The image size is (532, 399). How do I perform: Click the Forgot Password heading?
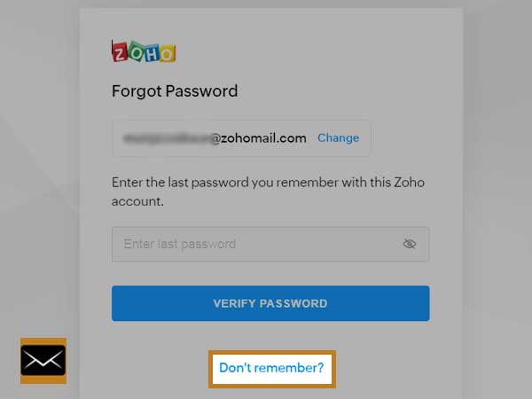(x=175, y=91)
